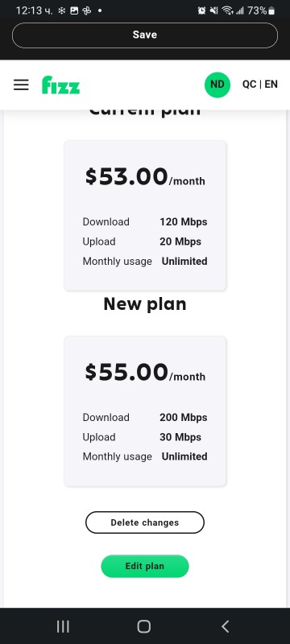This screenshot has width=290, height=644.
Task: Tap the Android home button
Action: tap(144, 626)
